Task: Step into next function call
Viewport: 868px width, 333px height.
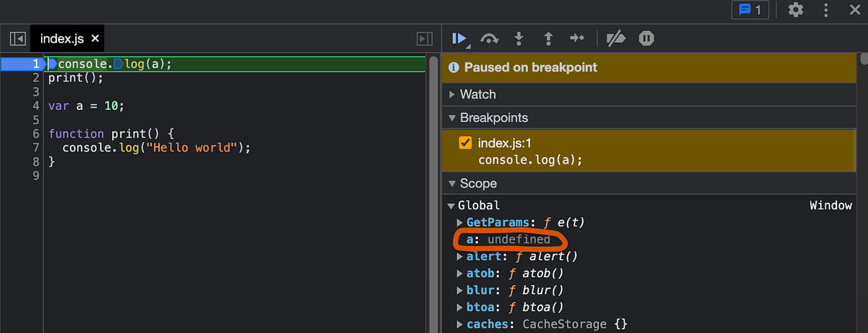Action: (x=519, y=38)
